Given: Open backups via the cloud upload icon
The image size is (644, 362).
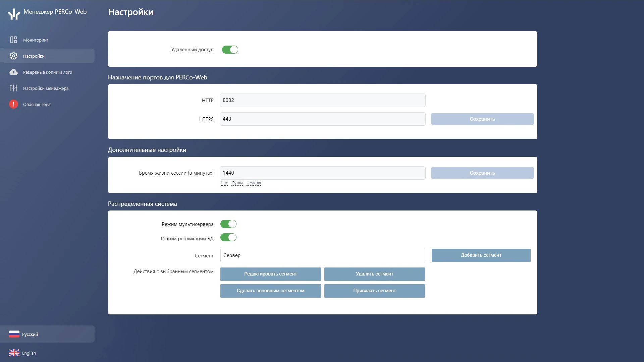Looking at the screenshot, I should [13, 72].
